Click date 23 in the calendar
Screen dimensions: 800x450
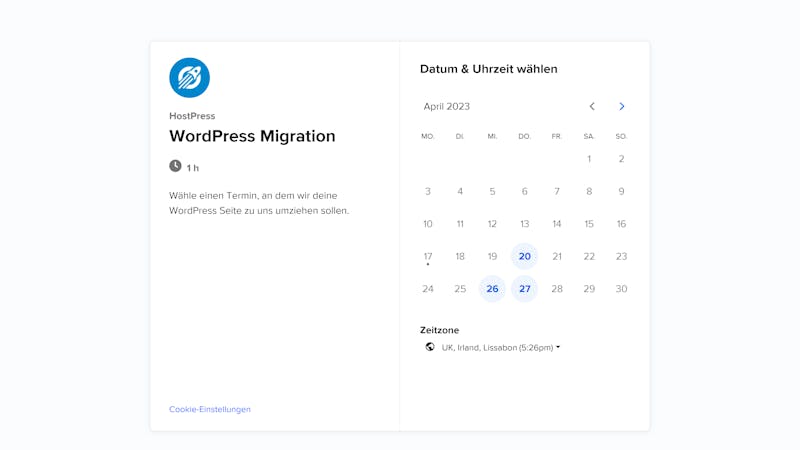pos(621,256)
